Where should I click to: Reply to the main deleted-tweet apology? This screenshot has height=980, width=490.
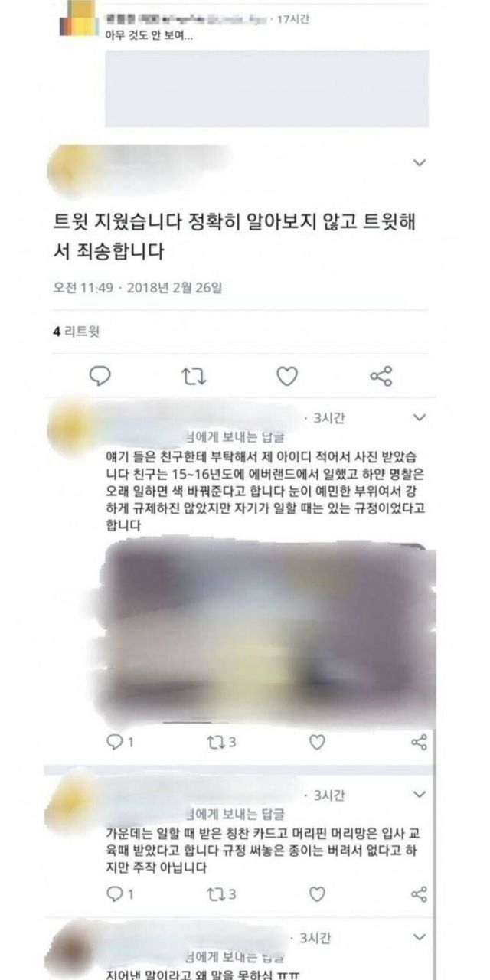click(101, 375)
